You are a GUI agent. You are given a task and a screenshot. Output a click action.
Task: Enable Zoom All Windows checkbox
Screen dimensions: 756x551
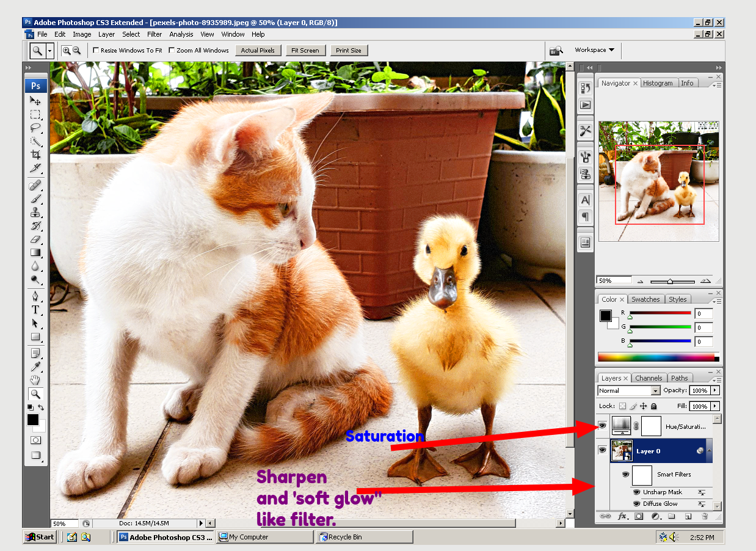point(172,51)
